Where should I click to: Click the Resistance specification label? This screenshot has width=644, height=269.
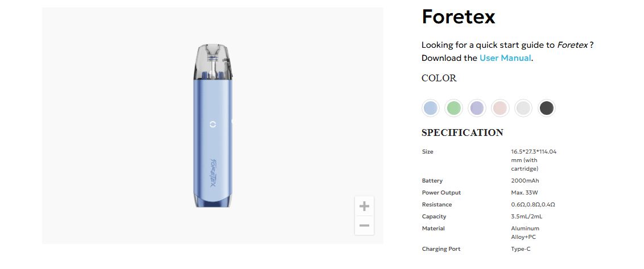coord(437,205)
